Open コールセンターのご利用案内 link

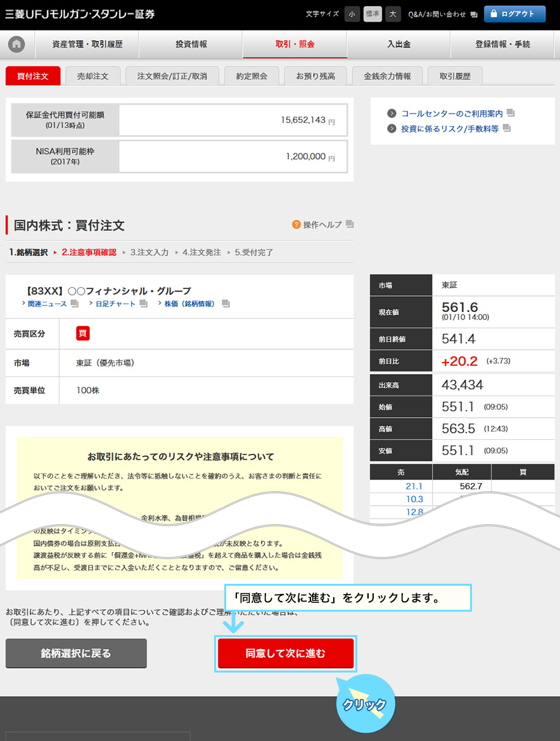click(452, 114)
